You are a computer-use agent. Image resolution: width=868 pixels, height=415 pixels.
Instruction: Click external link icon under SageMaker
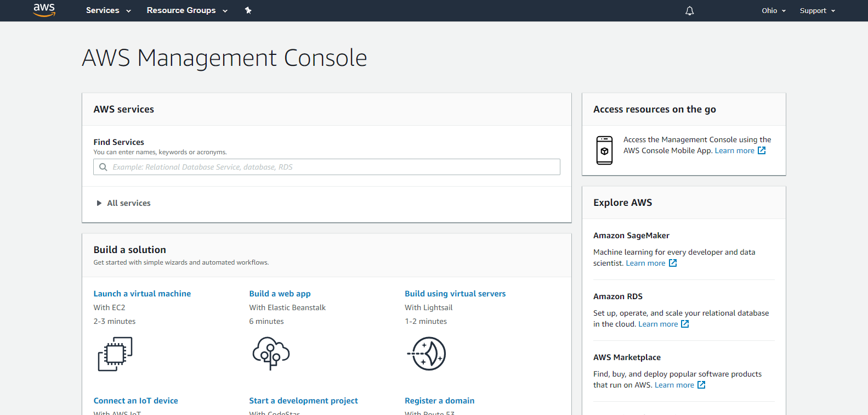(673, 263)
